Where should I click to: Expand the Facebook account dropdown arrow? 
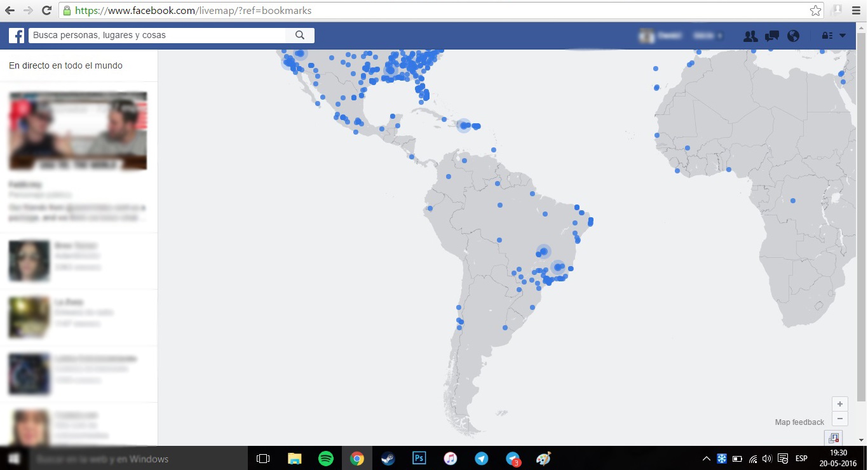tap(843, 36)
